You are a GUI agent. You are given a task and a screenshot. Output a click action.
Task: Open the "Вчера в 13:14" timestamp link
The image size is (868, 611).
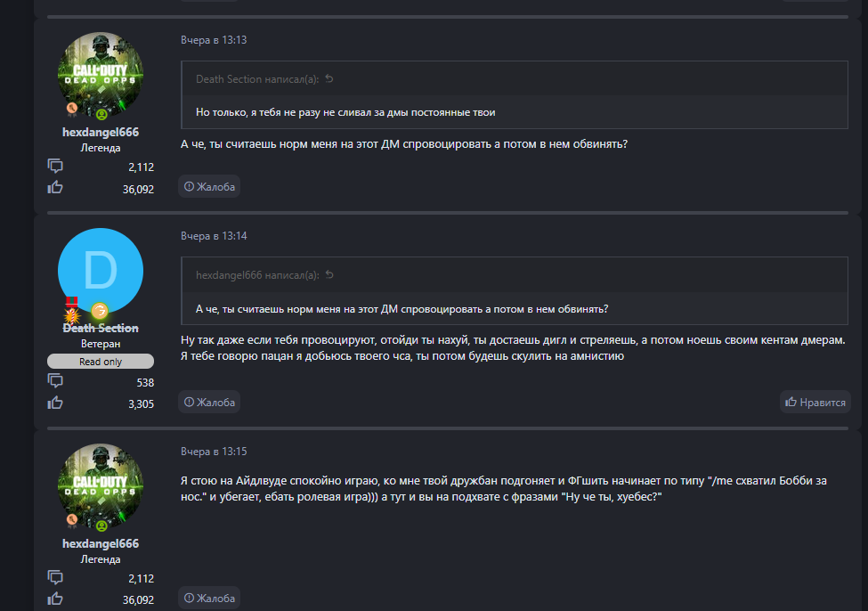point(214,236)
